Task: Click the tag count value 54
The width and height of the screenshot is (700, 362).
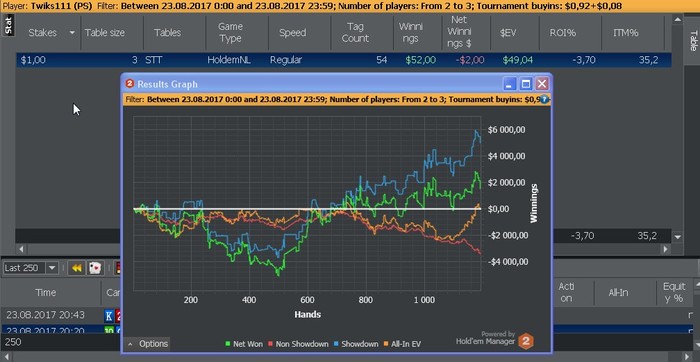Action: click(x=381, y=60)
